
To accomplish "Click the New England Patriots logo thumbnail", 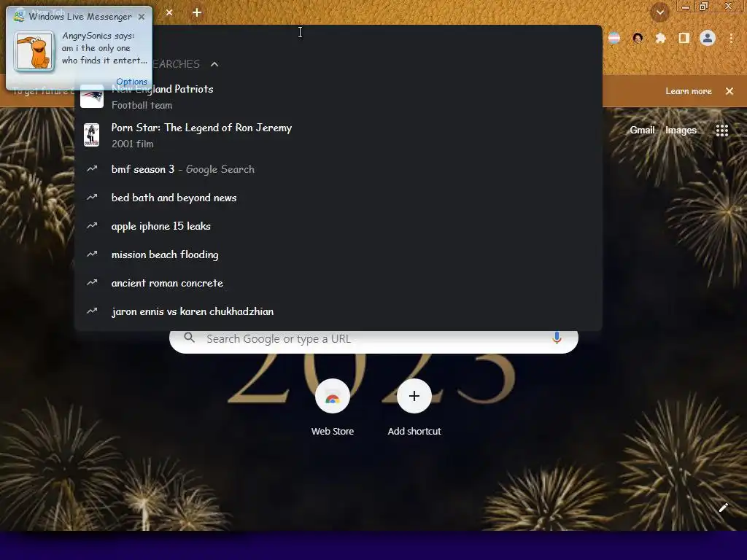I will point(92,97).
